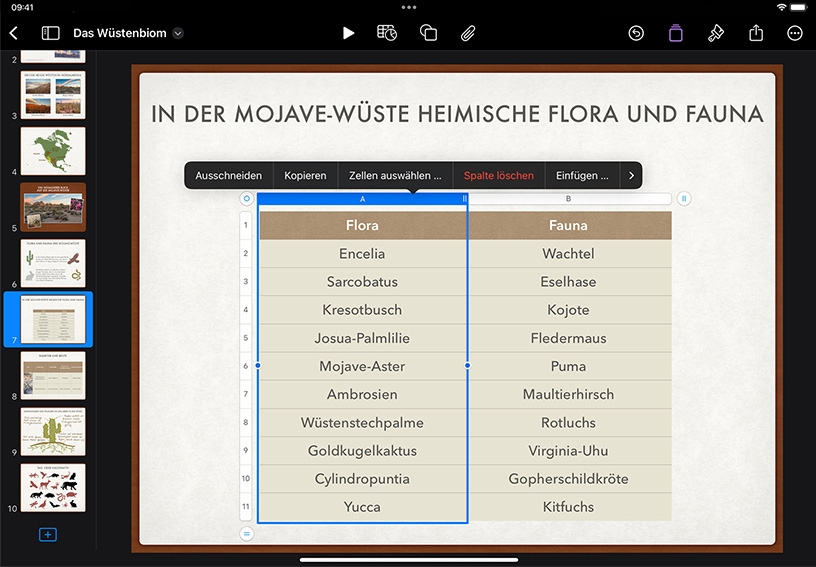Select the Mojave-Aster cell
Viewport: 816px width, 567px height.
pyautogui.click(x=363, y=366)
